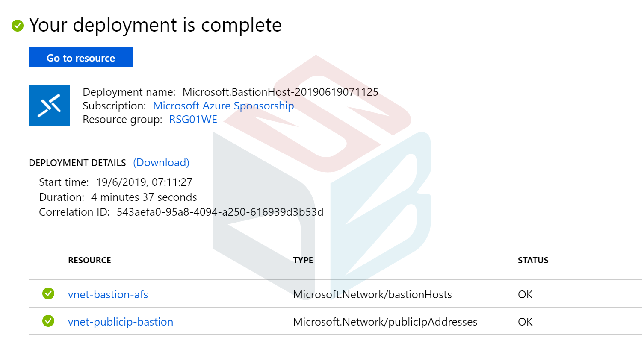Click green status check for vnet-bastion-afs

[48, 293]
